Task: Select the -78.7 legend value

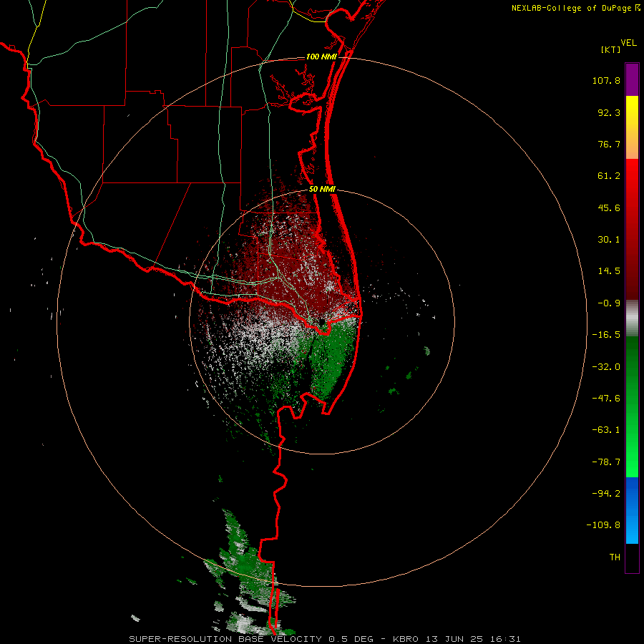Action: tap(606, 462)
